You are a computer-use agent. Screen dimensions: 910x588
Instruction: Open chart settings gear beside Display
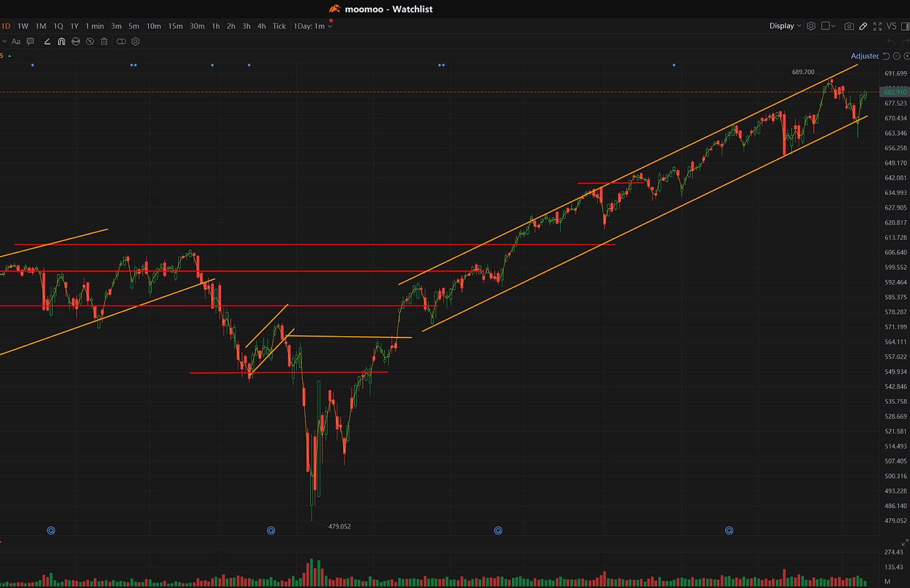click(x=811, y=26)
